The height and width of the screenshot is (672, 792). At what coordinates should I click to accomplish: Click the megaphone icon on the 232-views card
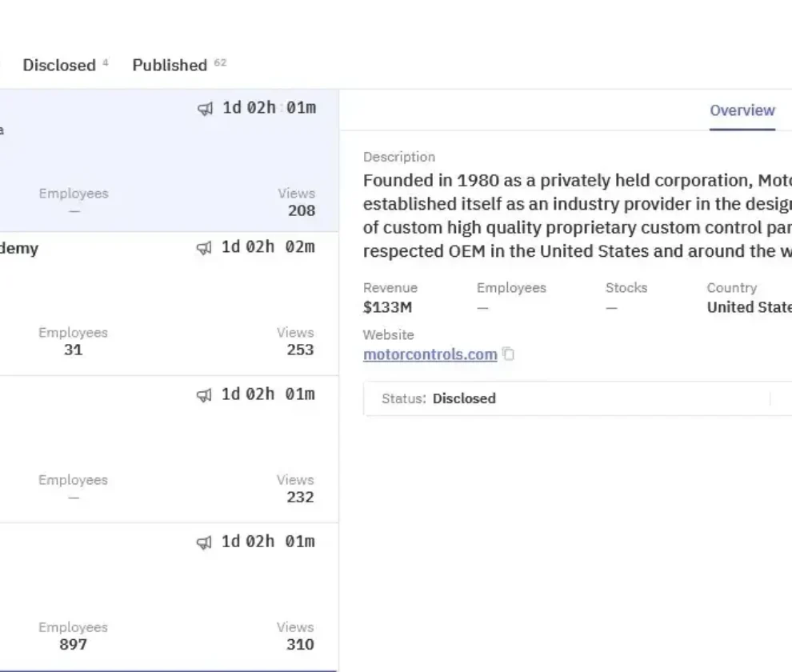click(206, 395)
